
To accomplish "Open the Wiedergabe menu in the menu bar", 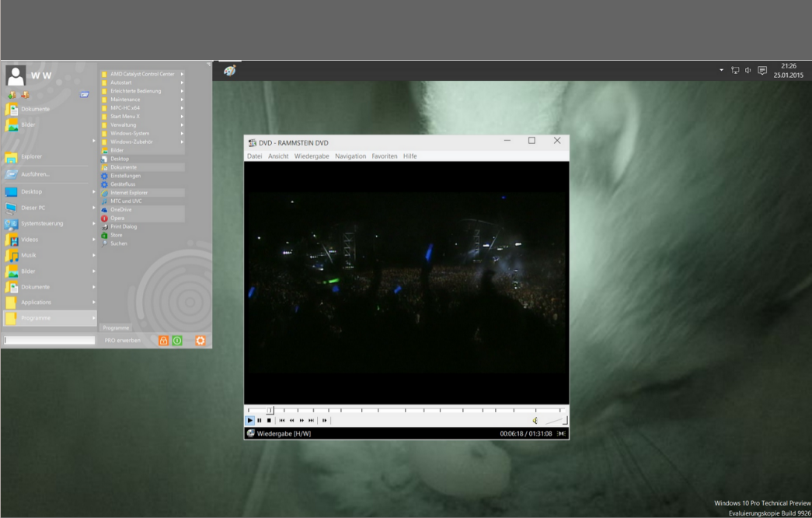I will tap(312, 156).
